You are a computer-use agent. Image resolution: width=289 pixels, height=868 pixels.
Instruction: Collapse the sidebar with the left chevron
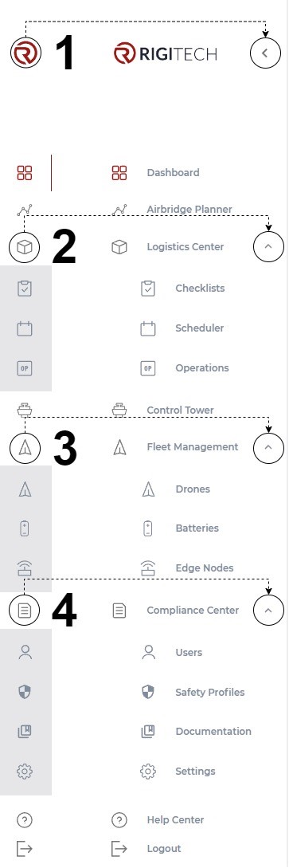(265, 53)
